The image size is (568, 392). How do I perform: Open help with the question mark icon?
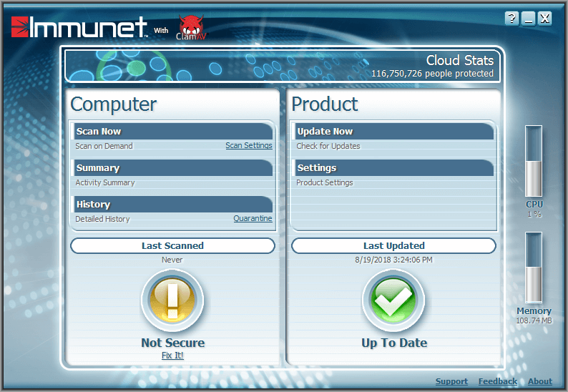pyautogui.click(x=511, y=19)
